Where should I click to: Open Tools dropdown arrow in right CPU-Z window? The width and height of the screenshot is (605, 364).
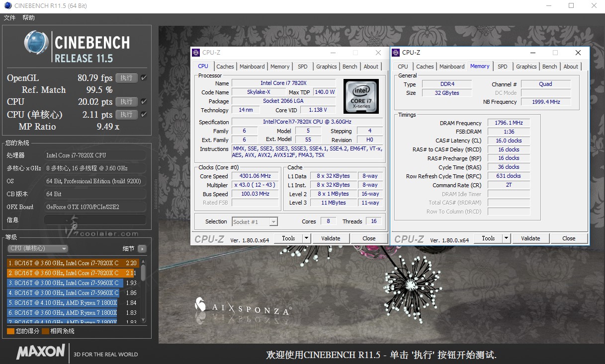point(506,238)
